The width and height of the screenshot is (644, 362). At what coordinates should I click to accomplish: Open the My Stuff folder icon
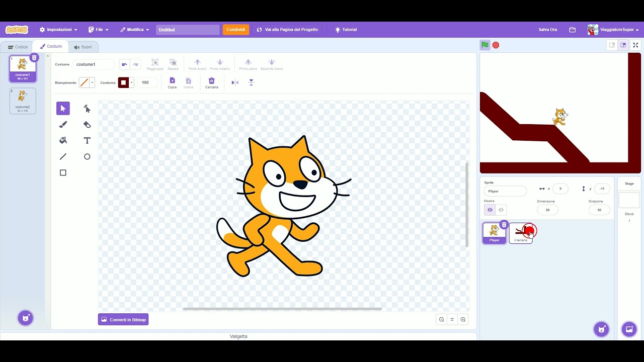[x=572, y=30]
